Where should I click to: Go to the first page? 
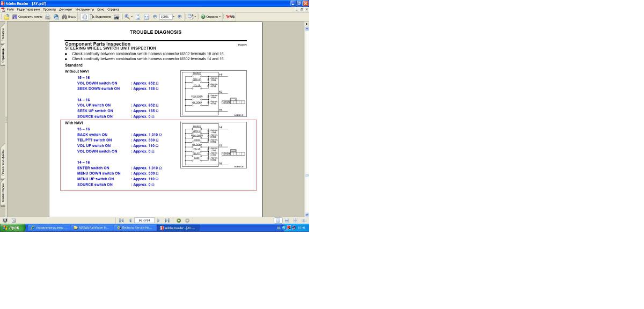(x=121, y=220)
